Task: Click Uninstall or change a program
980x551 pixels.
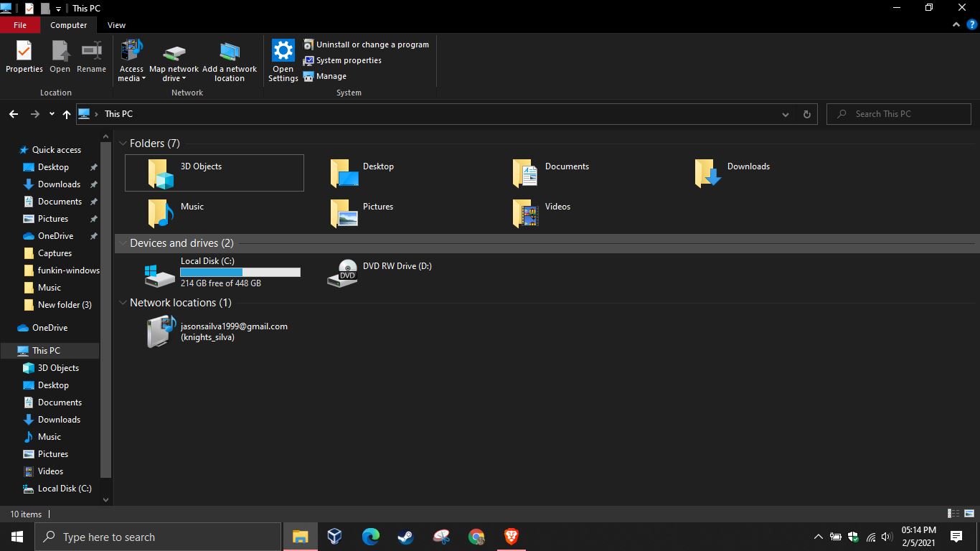Action: click(x=366, y=44)
